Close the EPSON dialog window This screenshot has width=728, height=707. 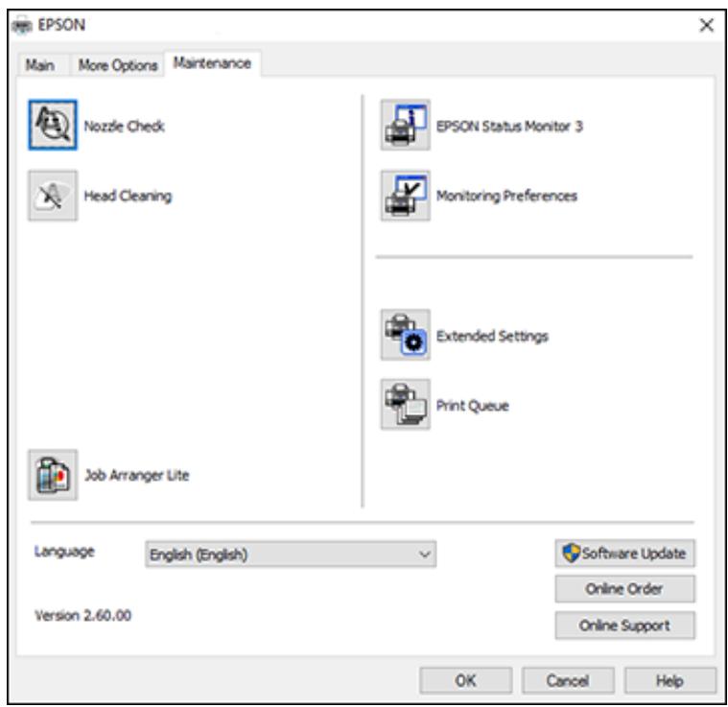tap(707, 25)
